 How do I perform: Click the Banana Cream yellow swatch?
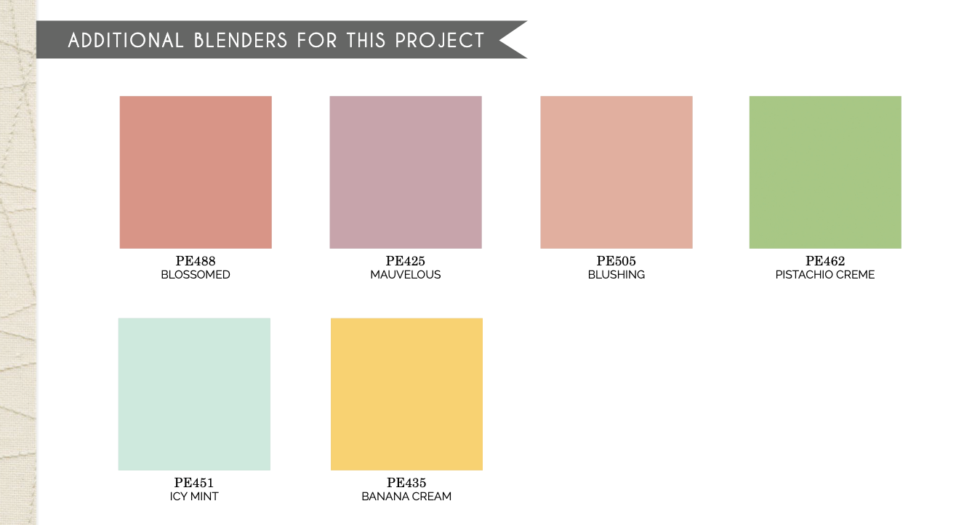(406, 394)
